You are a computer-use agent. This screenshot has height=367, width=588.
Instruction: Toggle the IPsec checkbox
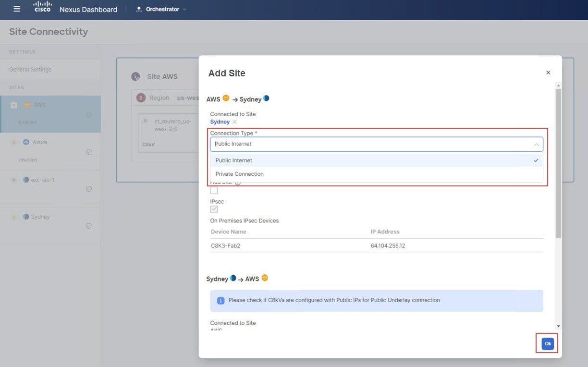pos(214,209)
